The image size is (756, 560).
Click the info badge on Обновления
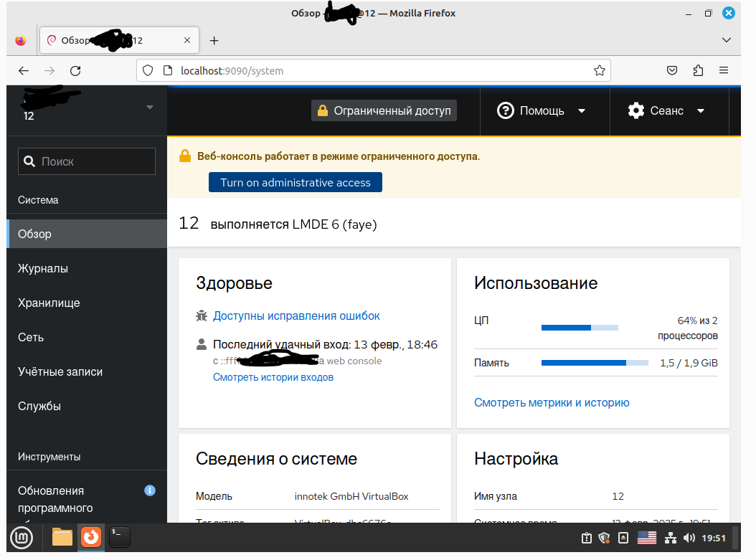(x=150, y=490)
